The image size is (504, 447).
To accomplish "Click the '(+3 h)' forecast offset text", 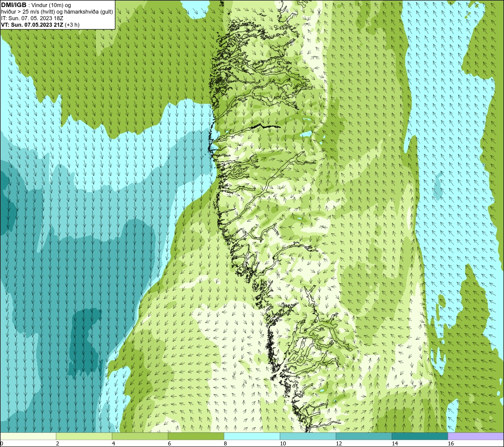I will pyautogui.click(x=72, y=25).
